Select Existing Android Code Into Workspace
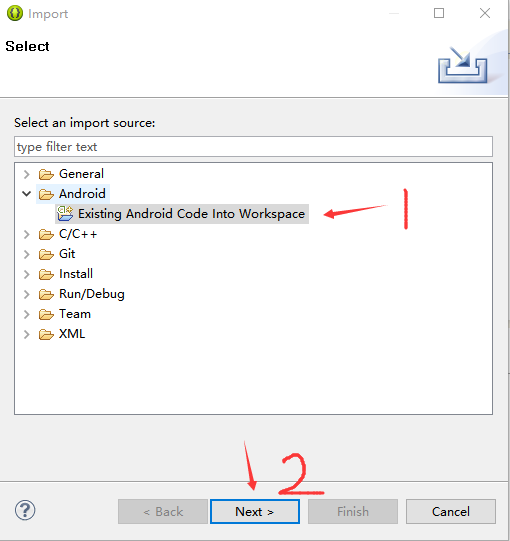The width and height of the screenshot is (510, 541). [182, 214]
